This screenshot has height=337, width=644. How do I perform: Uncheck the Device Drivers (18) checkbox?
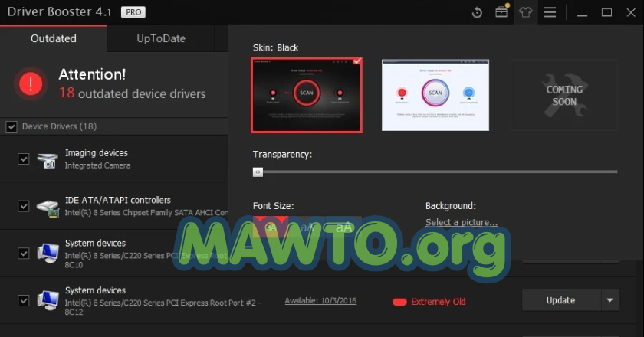(x=11, y=126)
